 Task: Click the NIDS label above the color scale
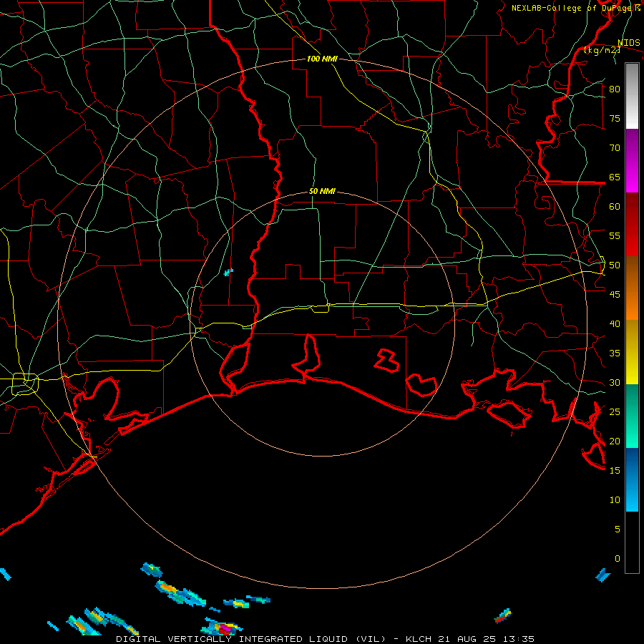[628, 43]
